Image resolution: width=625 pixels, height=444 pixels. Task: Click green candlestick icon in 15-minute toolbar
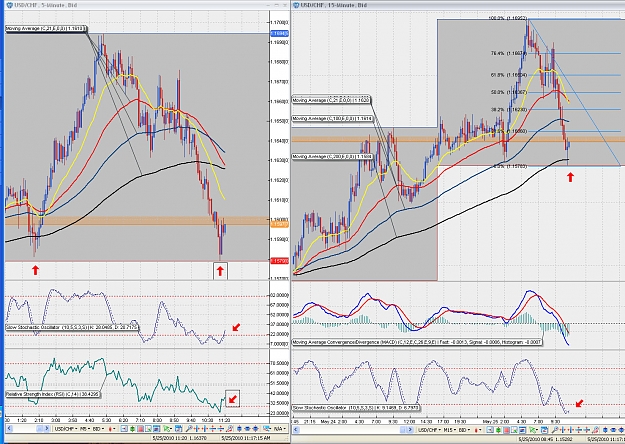[x=498, y=430]
